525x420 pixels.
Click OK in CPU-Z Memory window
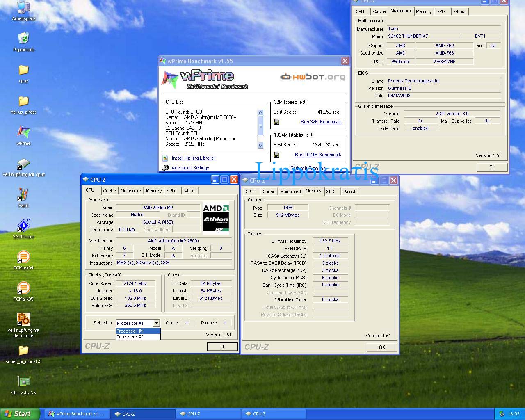[382, 347]
